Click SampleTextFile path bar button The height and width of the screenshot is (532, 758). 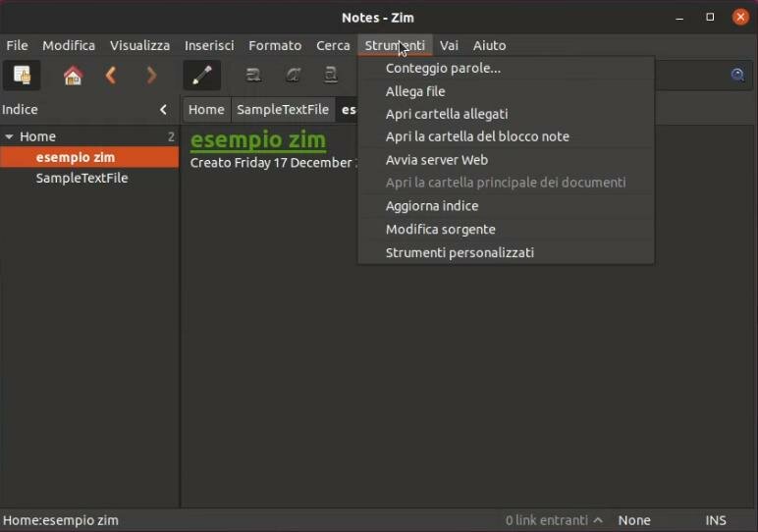(283, 110)
